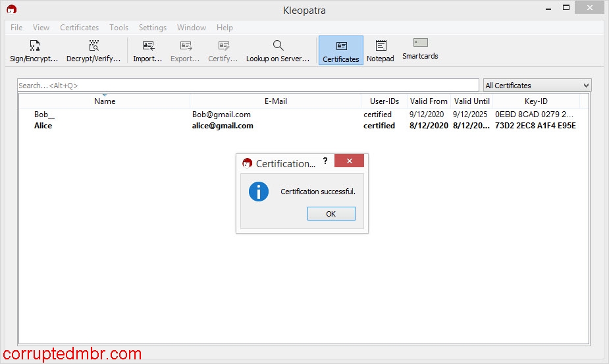The width and height of the screenshot is (609, 364).
Task: Close the Certification dialog with red X
Action: click(349, 161)
